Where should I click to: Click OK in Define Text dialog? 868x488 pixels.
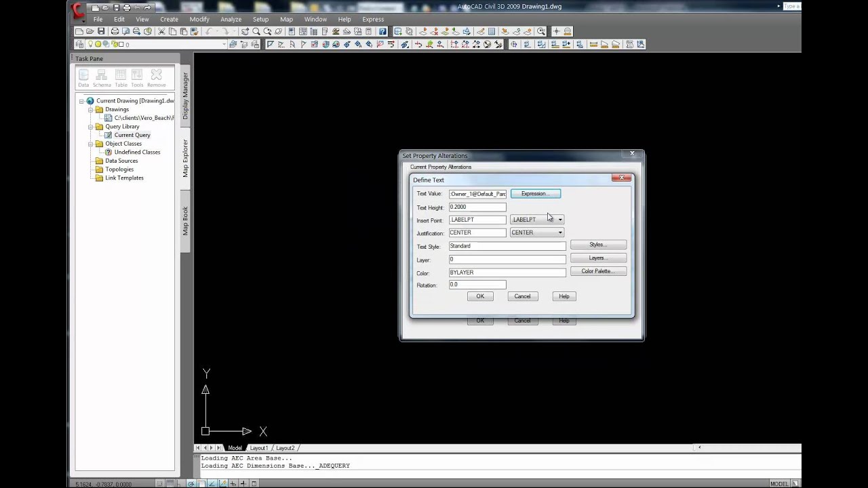tap(480, 296)
